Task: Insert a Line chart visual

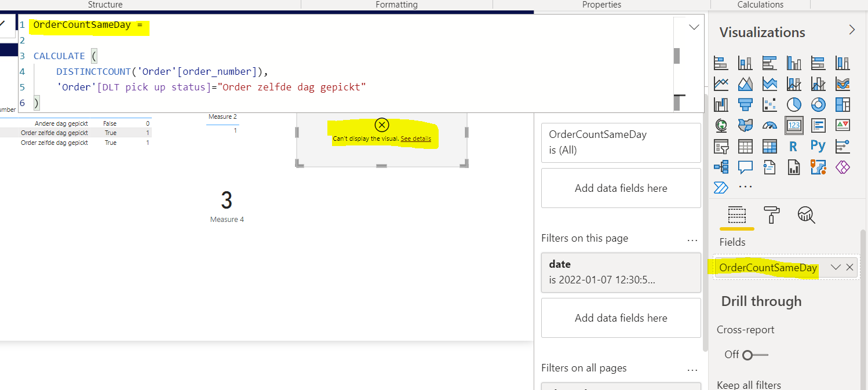Action: click(721, 83)
